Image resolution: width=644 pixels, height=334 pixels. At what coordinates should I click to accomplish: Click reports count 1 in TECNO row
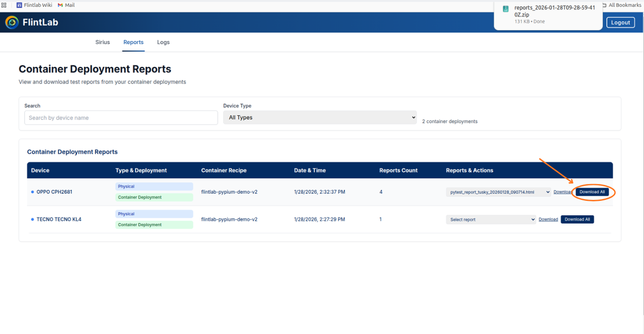(x=380, y=219)
